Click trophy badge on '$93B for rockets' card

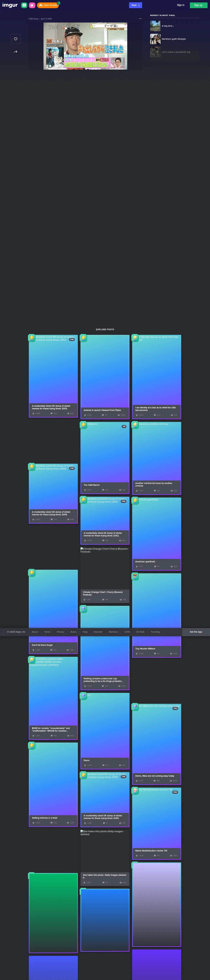point(32,660)
